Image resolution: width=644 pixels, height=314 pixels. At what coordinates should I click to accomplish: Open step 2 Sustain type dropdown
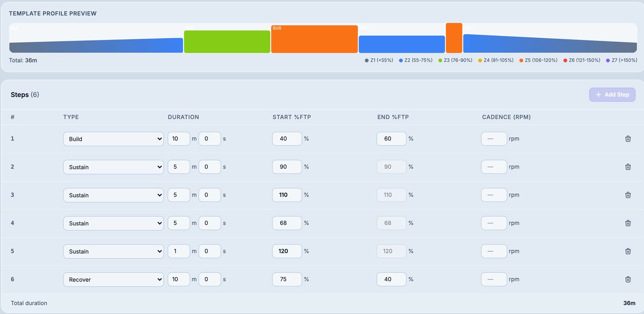coord(114,167)
